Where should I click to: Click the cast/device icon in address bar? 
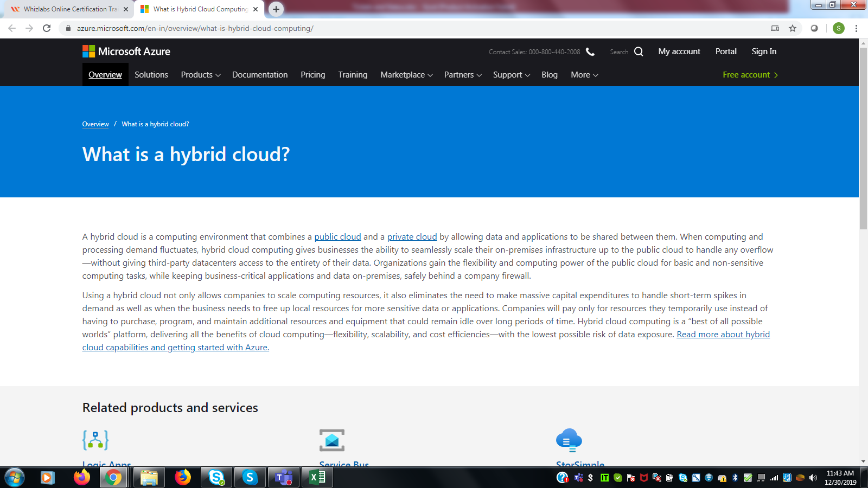tap(775, 28)
